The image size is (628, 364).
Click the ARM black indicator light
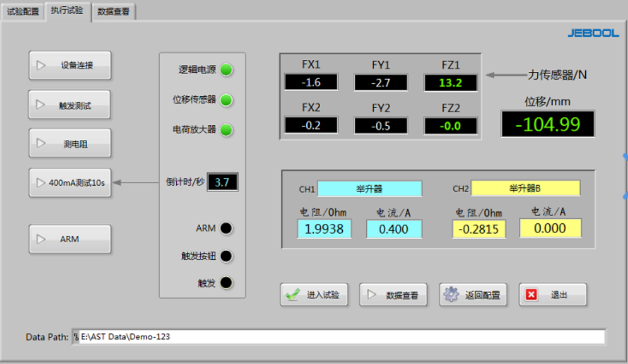click(x=226, y=228)
